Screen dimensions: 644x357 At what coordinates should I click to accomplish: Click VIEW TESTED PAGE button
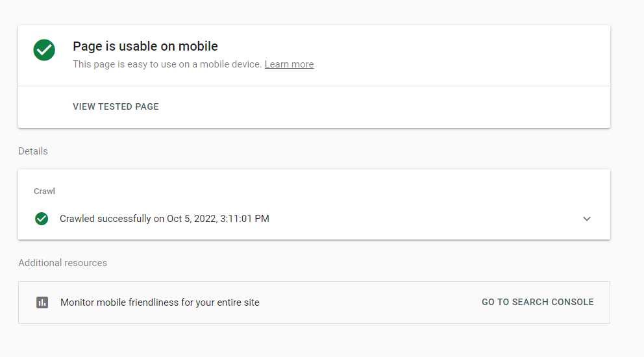pyautogui.click(x=116, y=107)
